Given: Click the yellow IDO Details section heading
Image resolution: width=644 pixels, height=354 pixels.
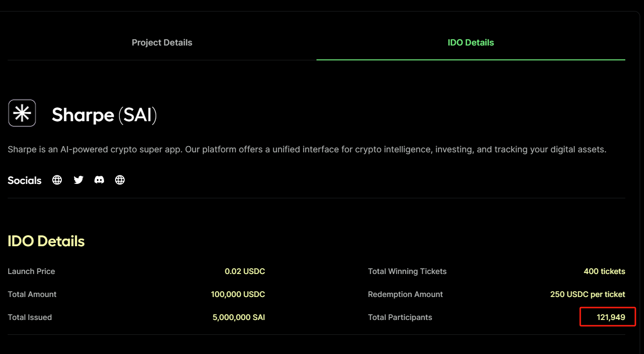Looking at the screenshot, I should [x=46, y=241].
